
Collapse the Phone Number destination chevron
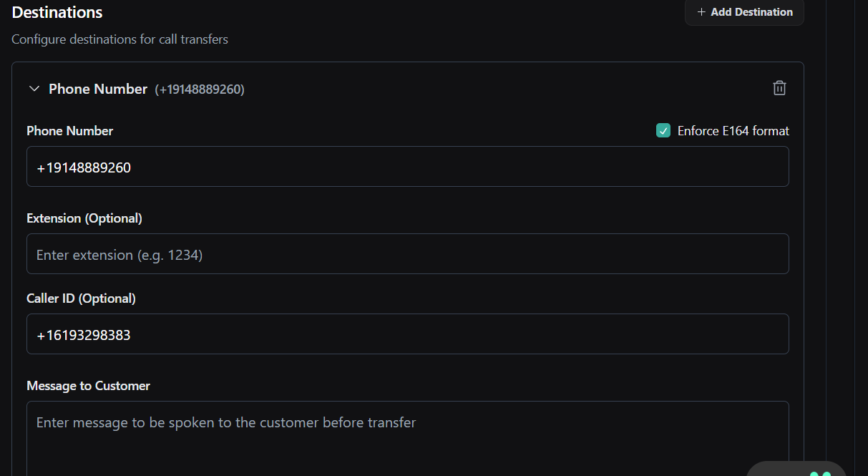pyautogui.click(x=34, y=89)
